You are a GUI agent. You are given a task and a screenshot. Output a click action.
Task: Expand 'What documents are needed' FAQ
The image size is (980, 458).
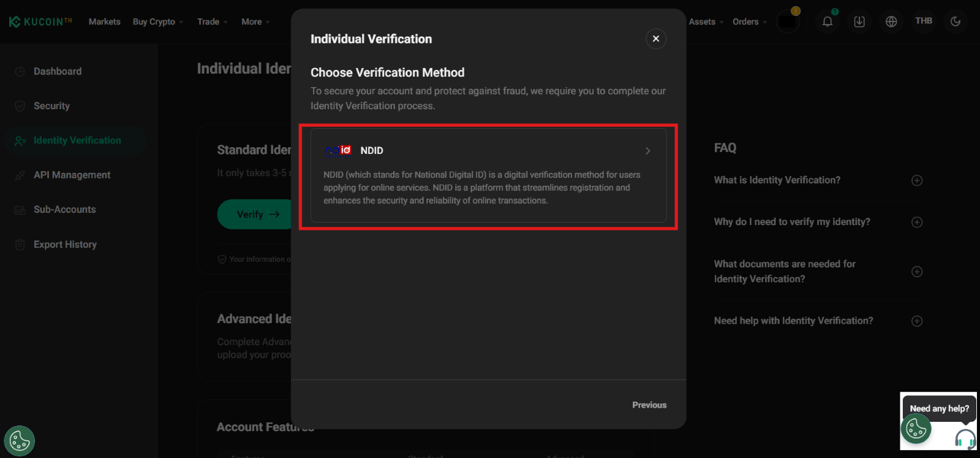[916, 272]
